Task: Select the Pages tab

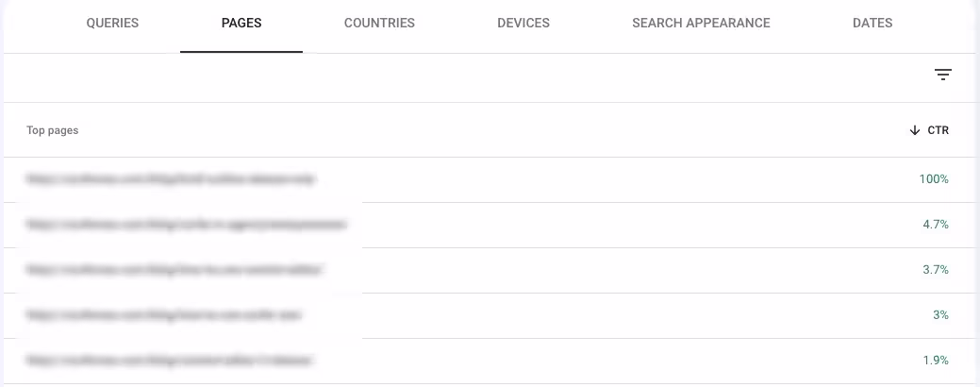Action: coord(241,24)
